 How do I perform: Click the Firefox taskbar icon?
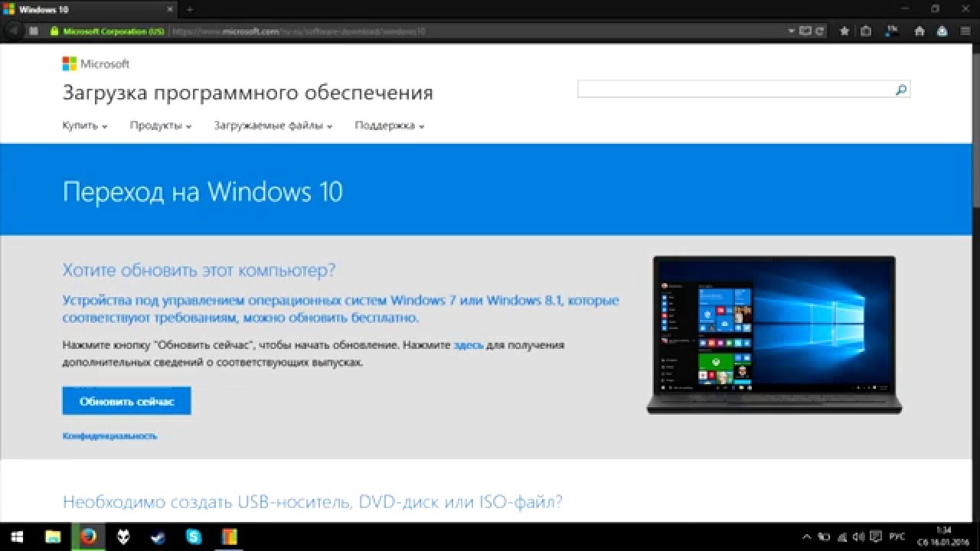tap(88, 536)
